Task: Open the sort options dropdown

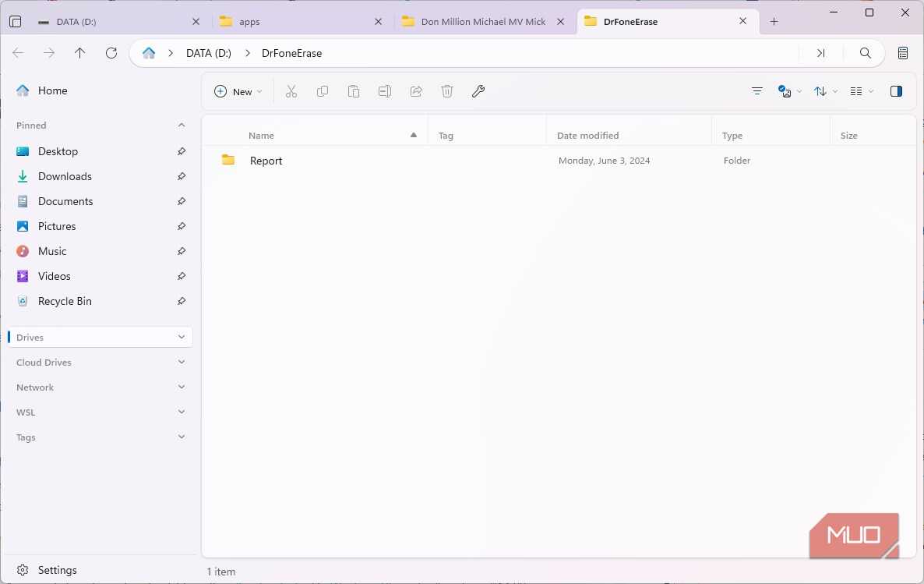Action: (x=826, y=91)
